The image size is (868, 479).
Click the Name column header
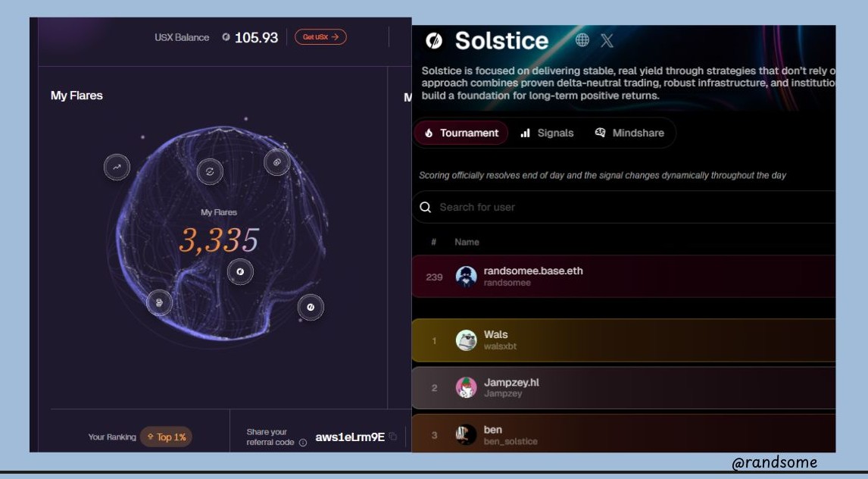(467, 242)
